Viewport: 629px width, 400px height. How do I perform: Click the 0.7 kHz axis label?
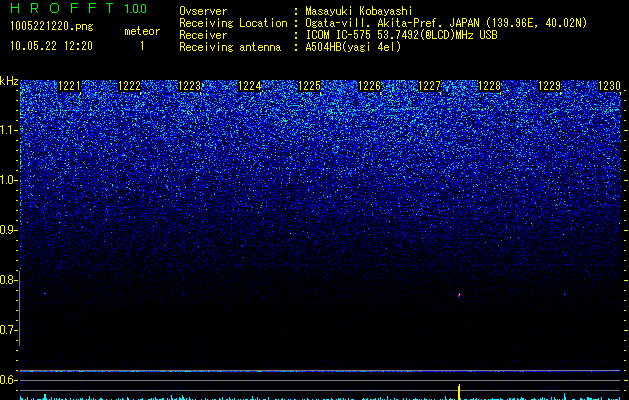8,330
